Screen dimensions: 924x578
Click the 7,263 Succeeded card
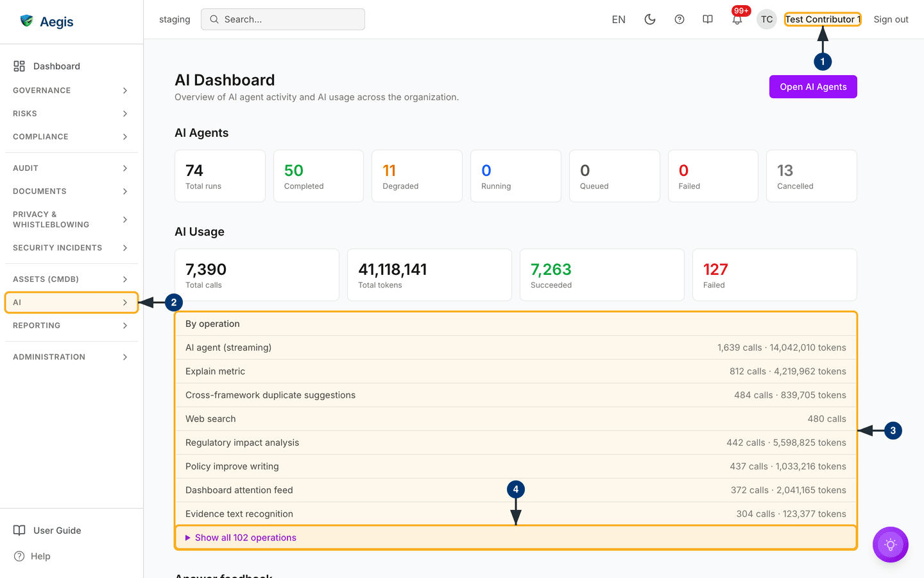(x=602, y=275)
